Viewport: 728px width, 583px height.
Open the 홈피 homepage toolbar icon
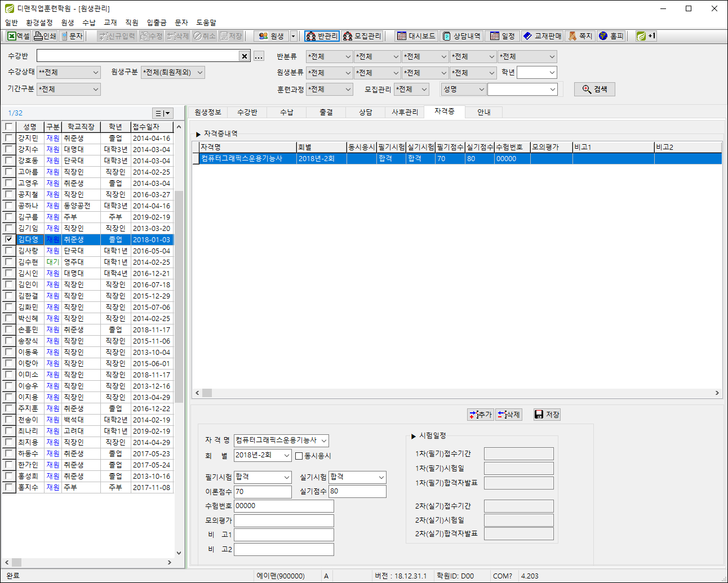click(611, 36)
